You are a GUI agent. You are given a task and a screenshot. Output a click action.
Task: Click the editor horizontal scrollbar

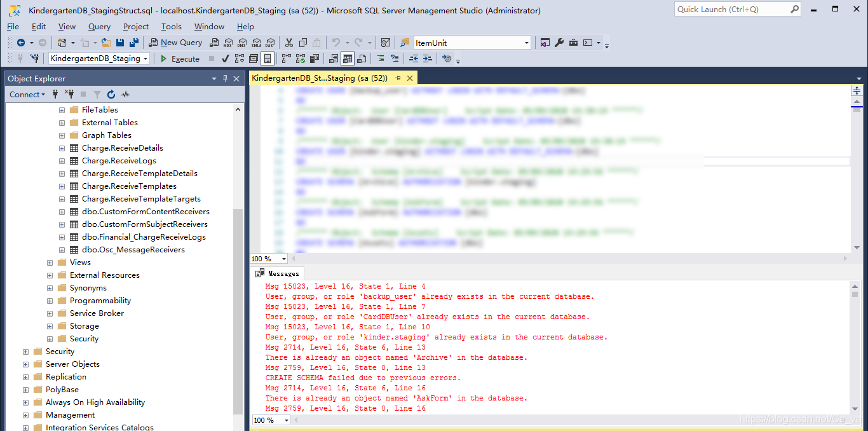pos(570,259)
